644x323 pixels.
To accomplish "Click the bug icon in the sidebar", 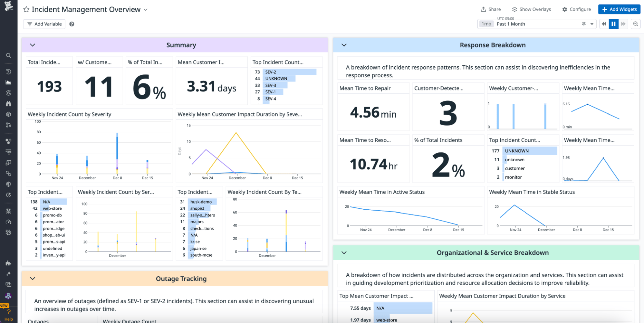I will coord(9,211).
